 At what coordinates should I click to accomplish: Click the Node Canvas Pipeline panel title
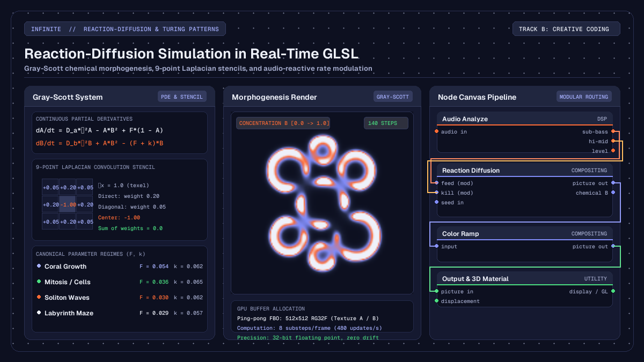(x=477, y=97)
